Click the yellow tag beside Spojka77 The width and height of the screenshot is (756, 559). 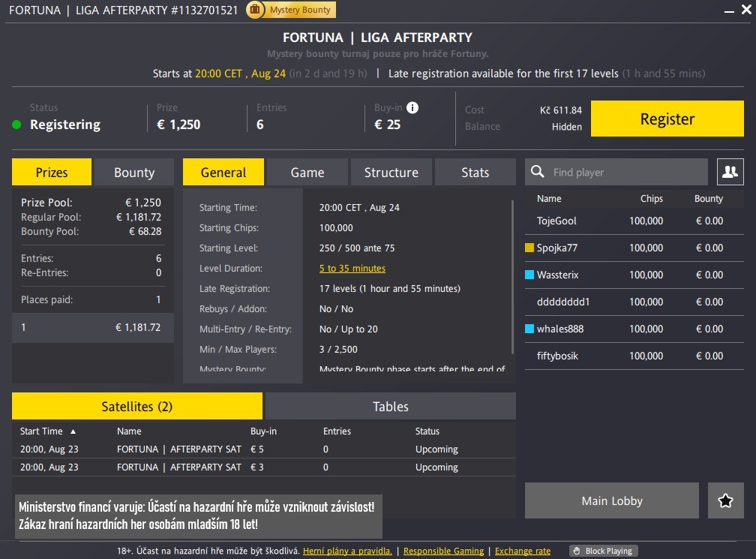pos(529,248)
